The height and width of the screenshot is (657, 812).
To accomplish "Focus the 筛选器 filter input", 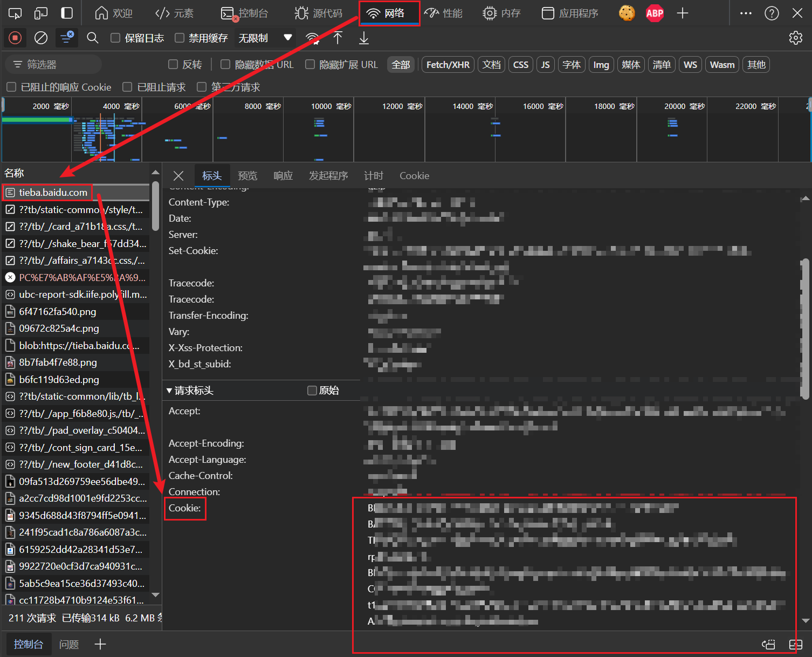I will coord(53,64).
